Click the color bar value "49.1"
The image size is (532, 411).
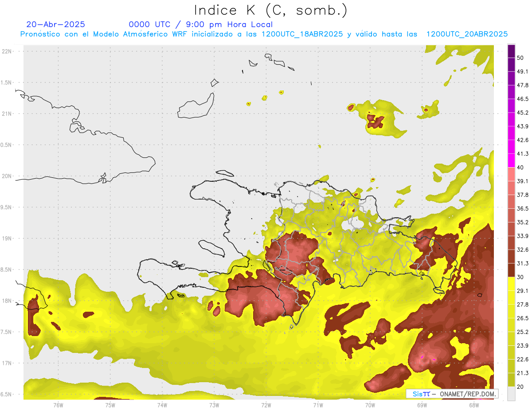click(x=523, y=71)
